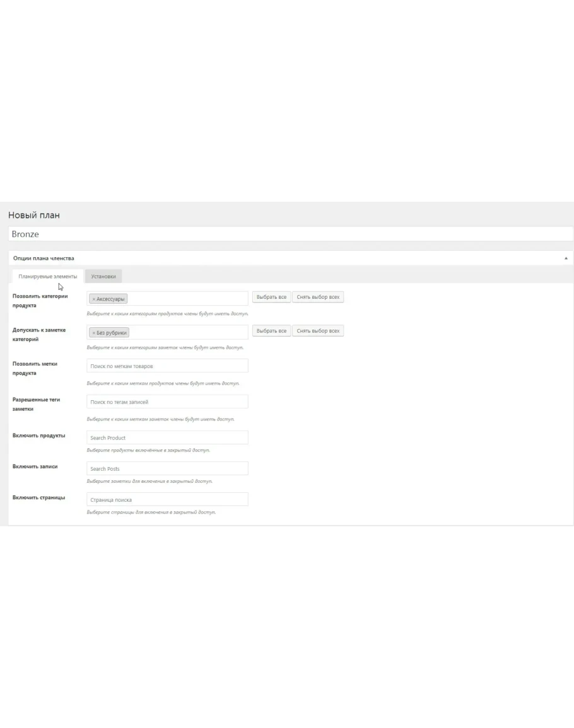
Task: Collapse the panel using the arrow at the header's right
Action: [565, 258]
